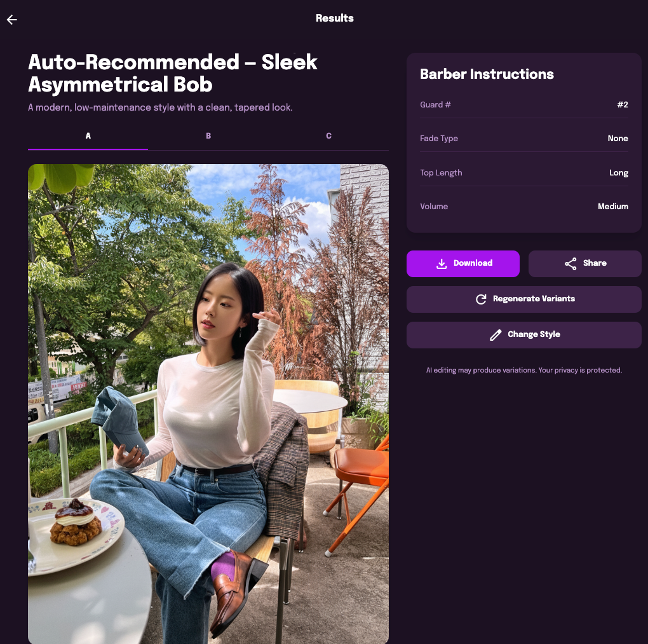
Task: Regenerate Variants of the hairstyle
Action: click(524, 299)
